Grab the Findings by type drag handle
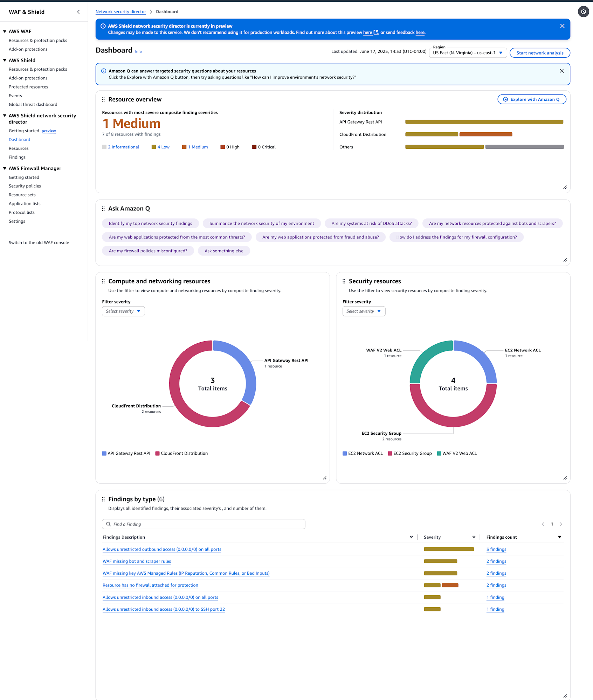Viewport: 593px width, 700px height. [x=103, y=499]
